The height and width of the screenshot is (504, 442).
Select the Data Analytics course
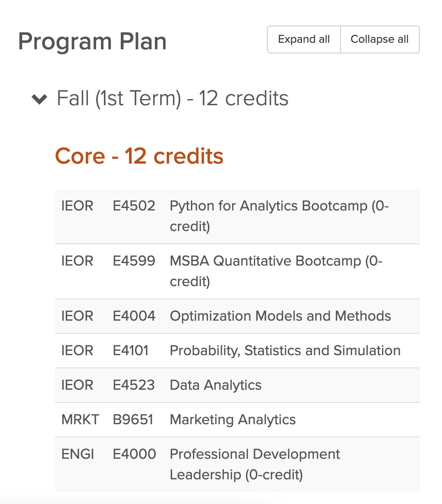tap(216, 385)
